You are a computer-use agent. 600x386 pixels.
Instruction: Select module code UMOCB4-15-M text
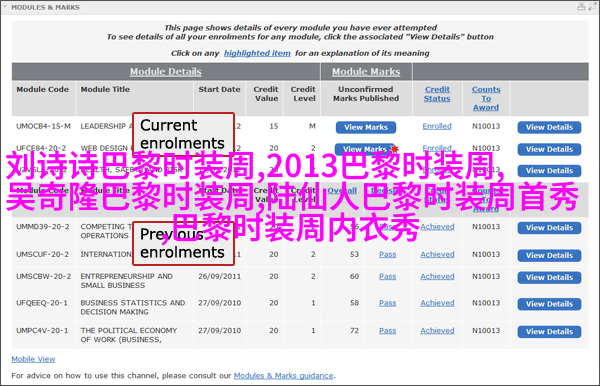(x=43, y=126)
